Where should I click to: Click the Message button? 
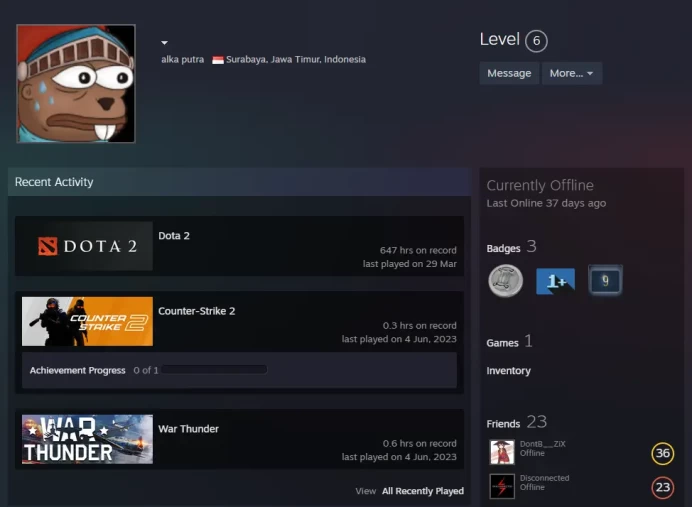(x=509, y=73)
